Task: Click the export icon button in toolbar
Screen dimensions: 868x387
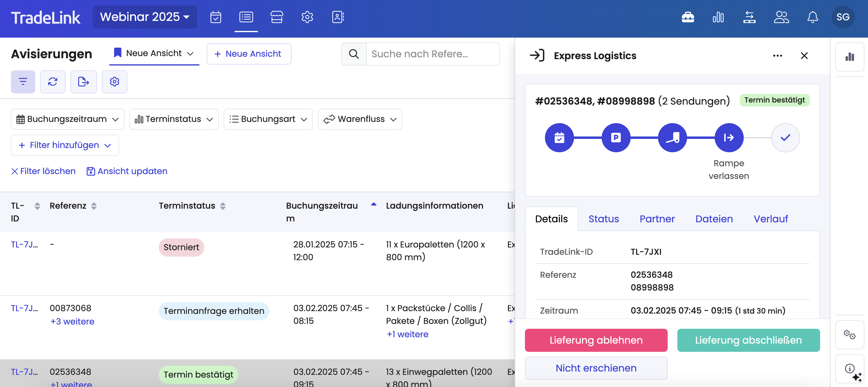Action: point(83,82)
